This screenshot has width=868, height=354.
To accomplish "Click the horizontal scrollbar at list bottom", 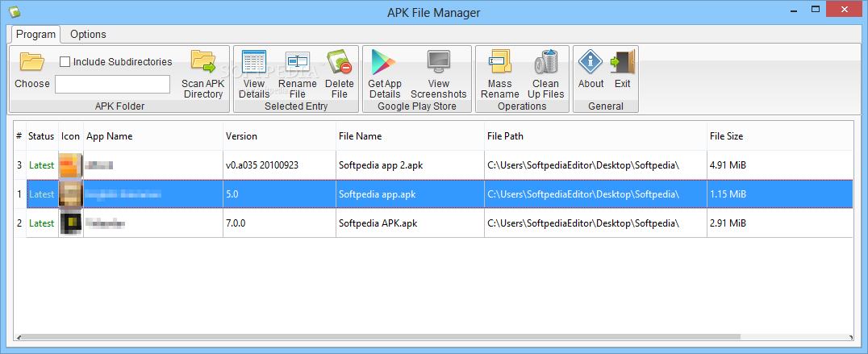I will pos(378,336).
